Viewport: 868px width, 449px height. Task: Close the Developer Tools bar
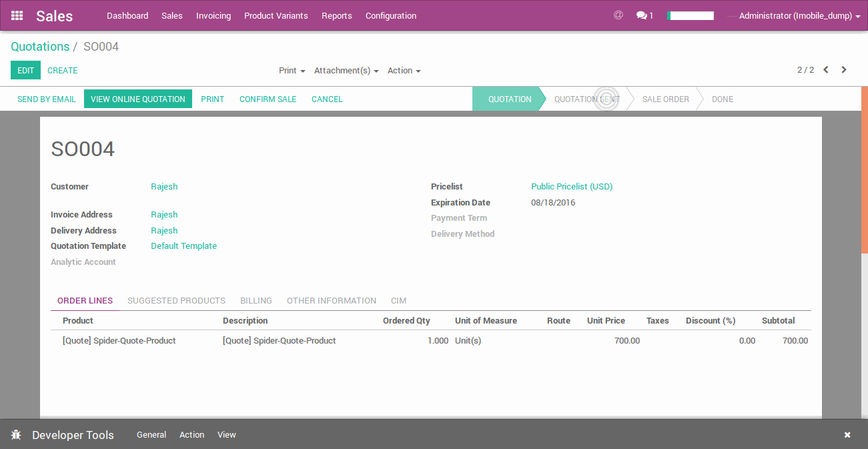pyautogui.click(x=847, y=435)
